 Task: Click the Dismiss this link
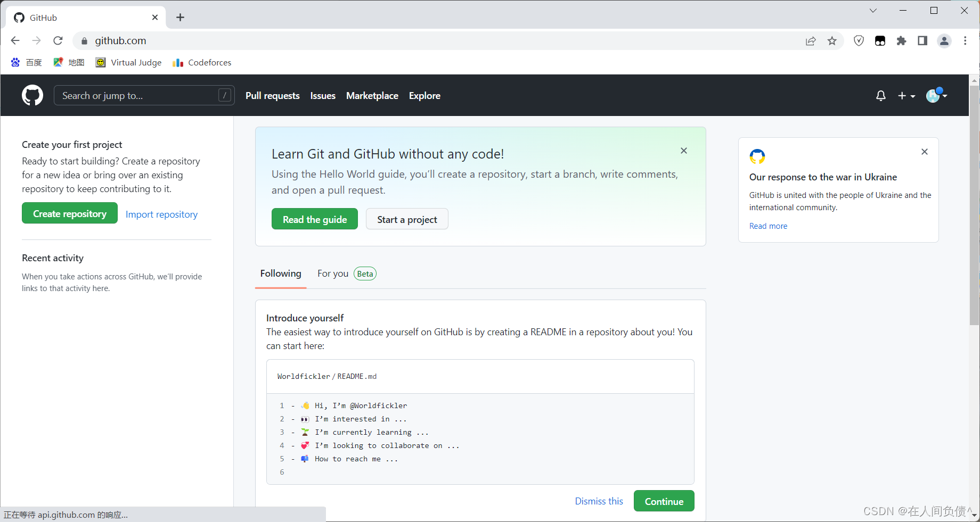[x=599, y=501]
